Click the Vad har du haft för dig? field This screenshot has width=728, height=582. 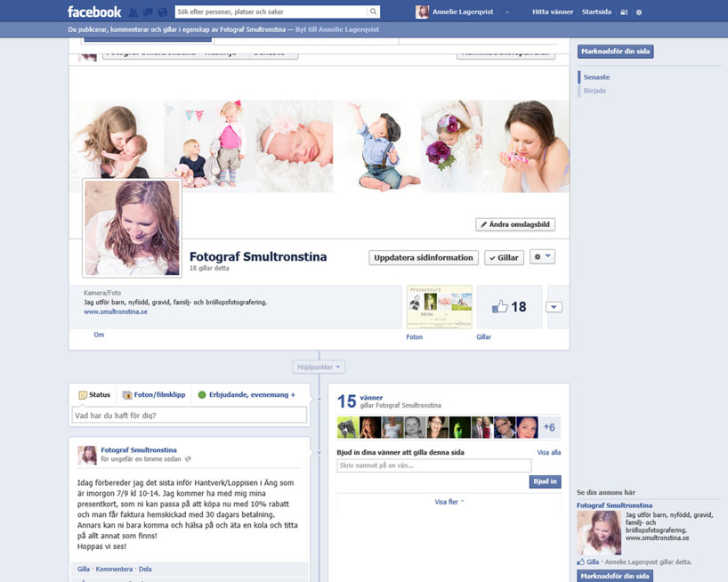click(x=190, y=416)
